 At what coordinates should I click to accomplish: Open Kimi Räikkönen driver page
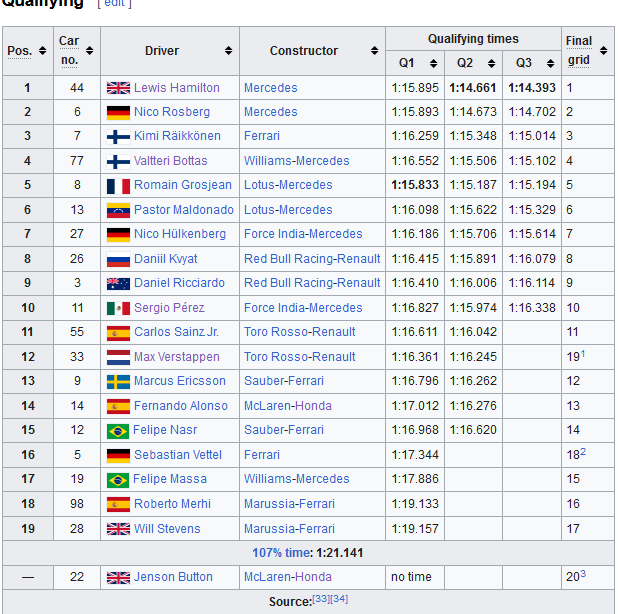177,136
